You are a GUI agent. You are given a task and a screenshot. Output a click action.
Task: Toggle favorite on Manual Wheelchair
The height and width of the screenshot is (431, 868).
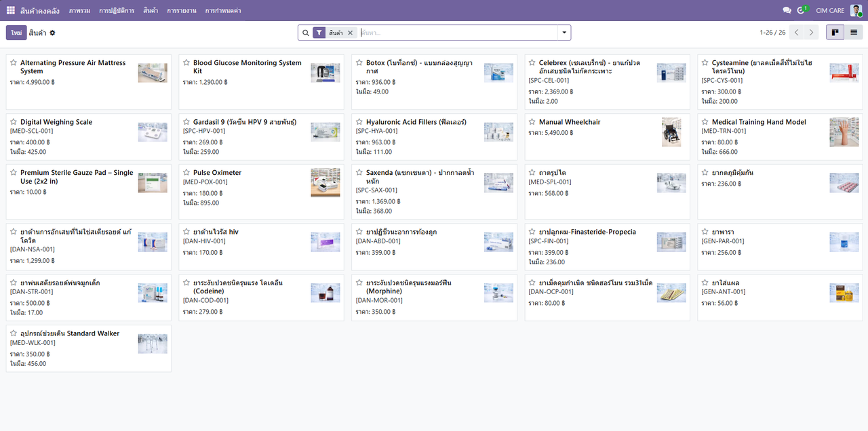tap(532, 122)
